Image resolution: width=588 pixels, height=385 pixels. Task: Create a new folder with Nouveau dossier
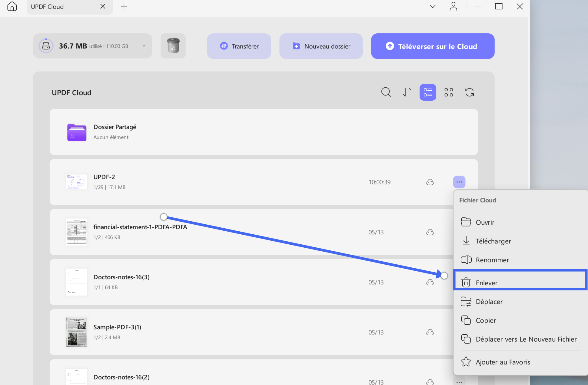pos(321,46)
